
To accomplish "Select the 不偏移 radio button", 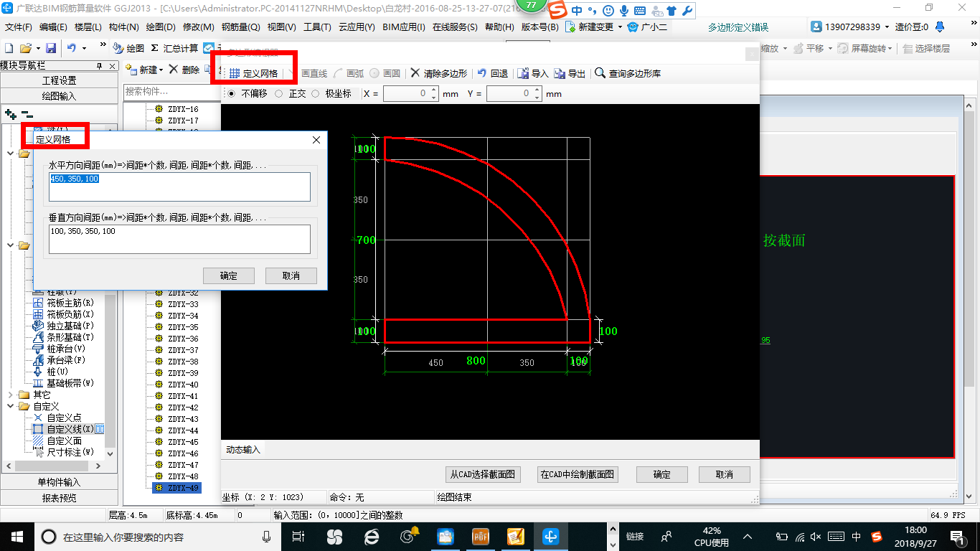I will [231, 93].
